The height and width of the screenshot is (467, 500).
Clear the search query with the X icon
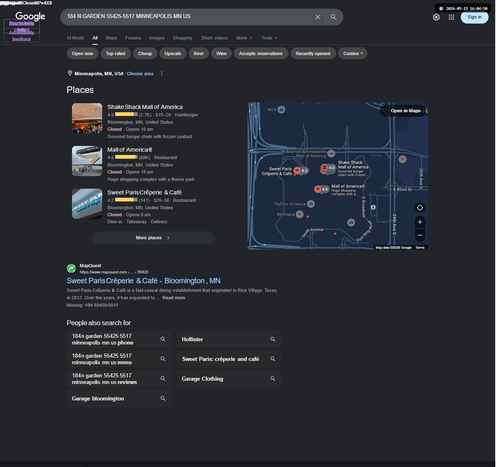[317, 17]
